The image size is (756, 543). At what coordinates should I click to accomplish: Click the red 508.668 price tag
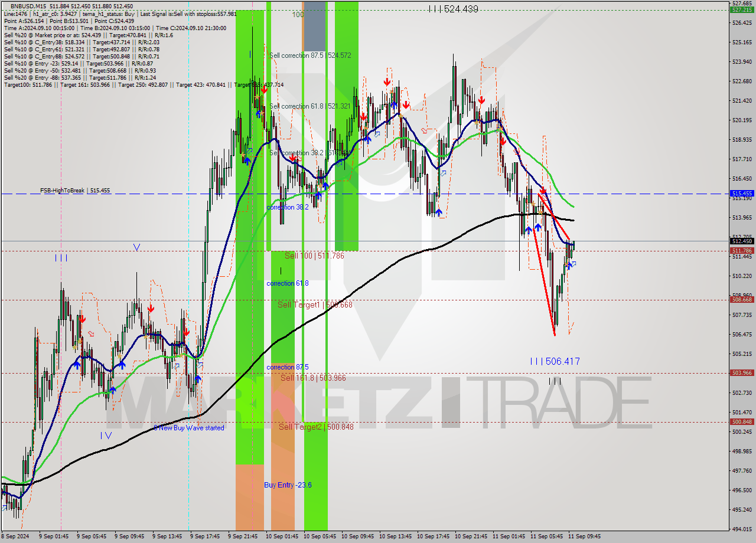point(742,299)
